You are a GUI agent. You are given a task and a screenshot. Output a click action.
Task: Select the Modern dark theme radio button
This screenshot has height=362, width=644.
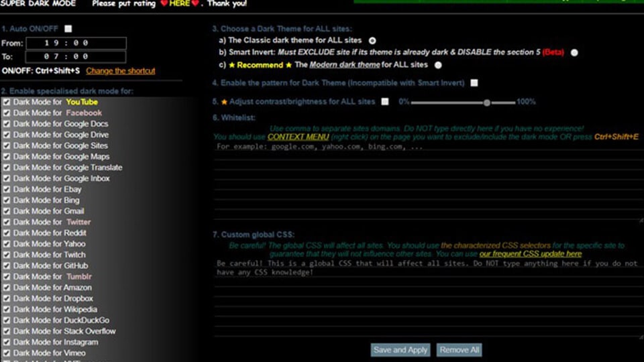click(438, 65)
